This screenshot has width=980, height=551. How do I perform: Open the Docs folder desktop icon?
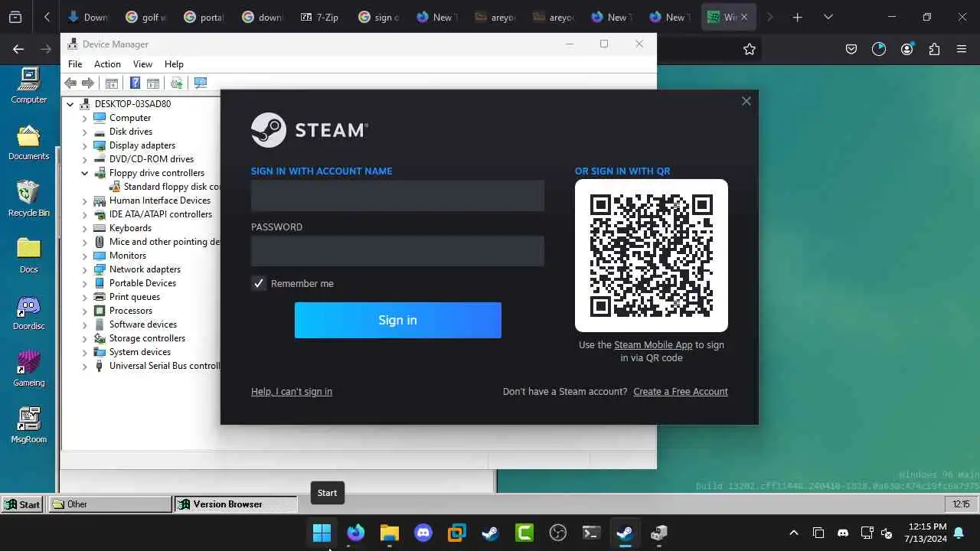29,256
